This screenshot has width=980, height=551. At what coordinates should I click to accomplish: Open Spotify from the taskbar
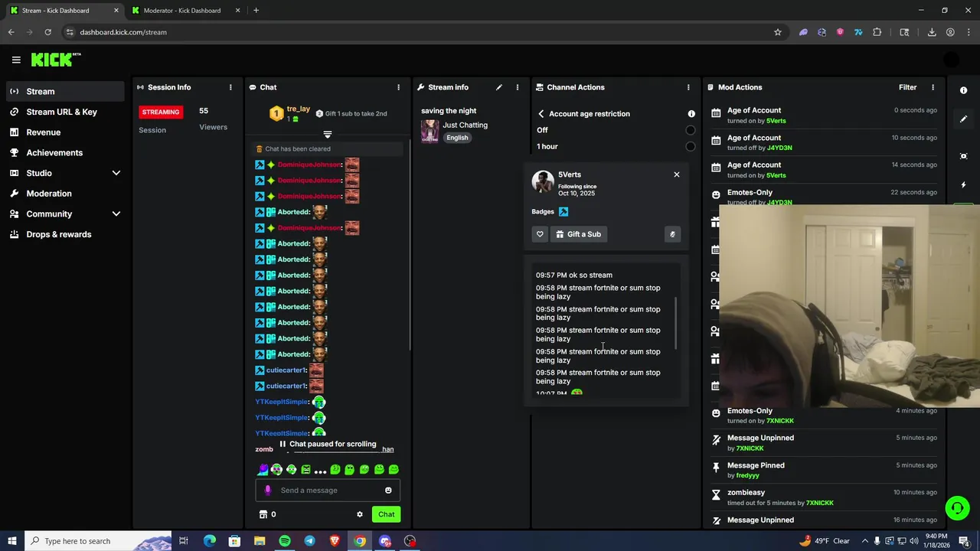point(285,541)
